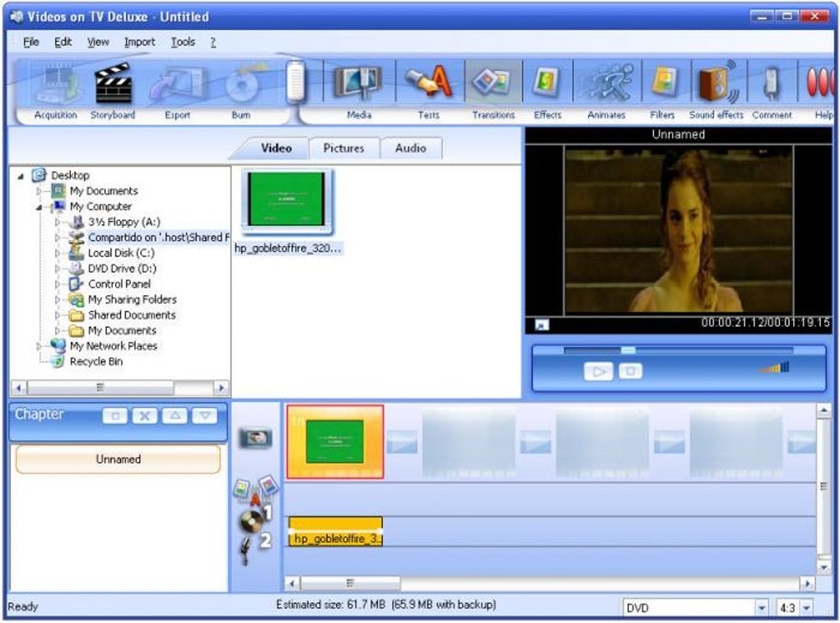Expand the first My Documents node

tap(39, 191)
